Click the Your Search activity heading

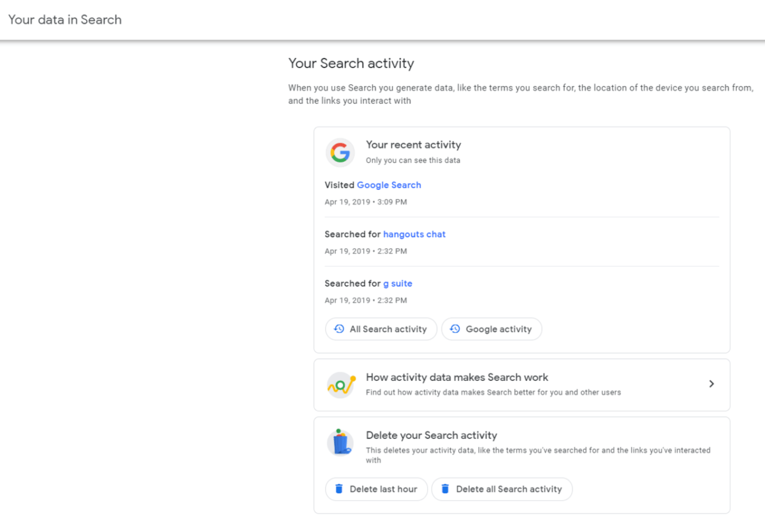(x=351, y=63)
